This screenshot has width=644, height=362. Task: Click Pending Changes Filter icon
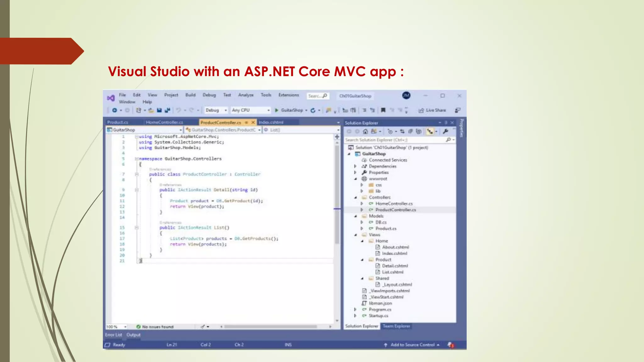(390, 131)
